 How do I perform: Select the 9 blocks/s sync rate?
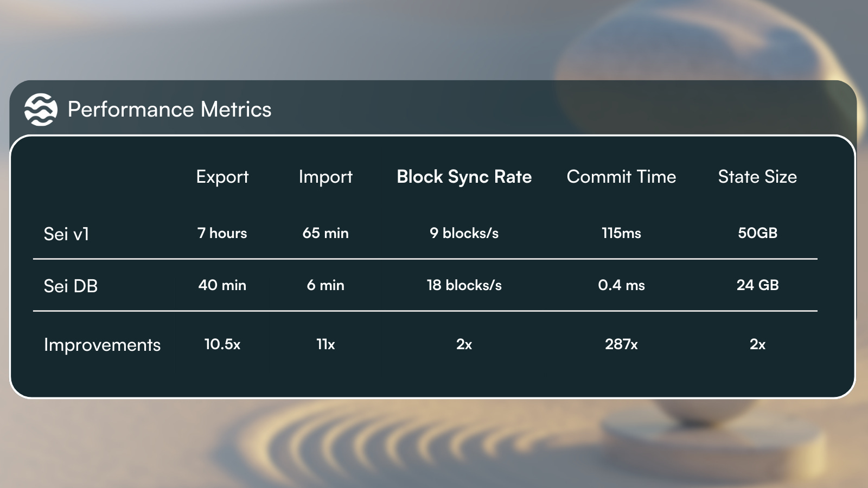(x=464, y=233)
